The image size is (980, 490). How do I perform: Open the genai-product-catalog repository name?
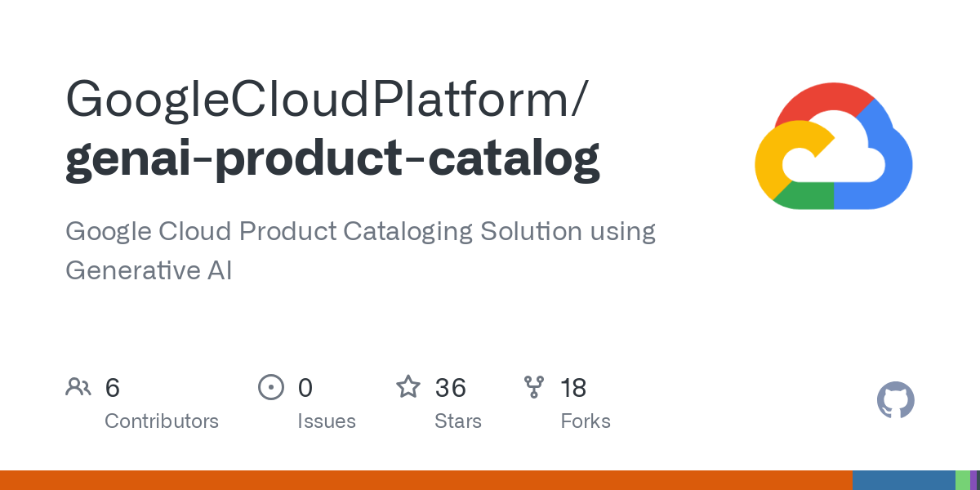pos(332,158)
